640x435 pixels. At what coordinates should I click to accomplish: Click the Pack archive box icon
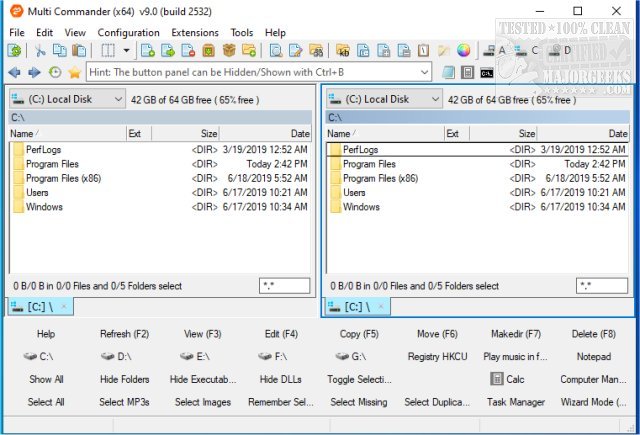coord(209,51)
